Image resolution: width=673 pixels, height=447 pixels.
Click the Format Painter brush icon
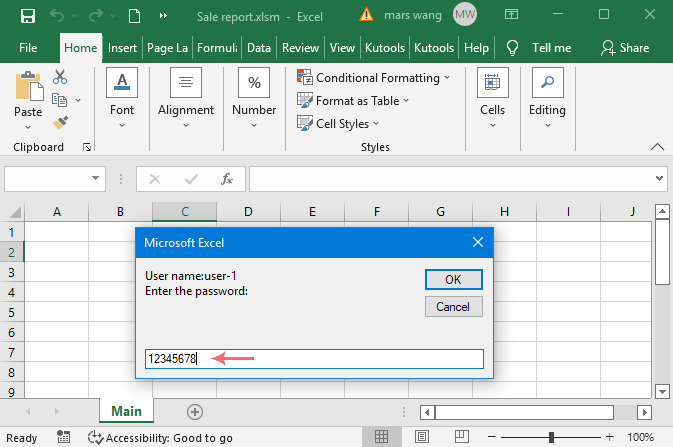click(60, 122)
